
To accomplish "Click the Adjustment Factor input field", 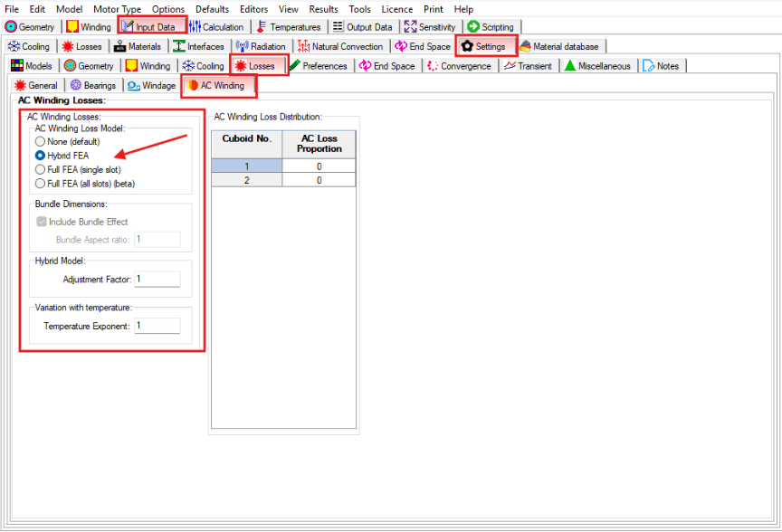I will pyautogui.click(x=157, y=280).
